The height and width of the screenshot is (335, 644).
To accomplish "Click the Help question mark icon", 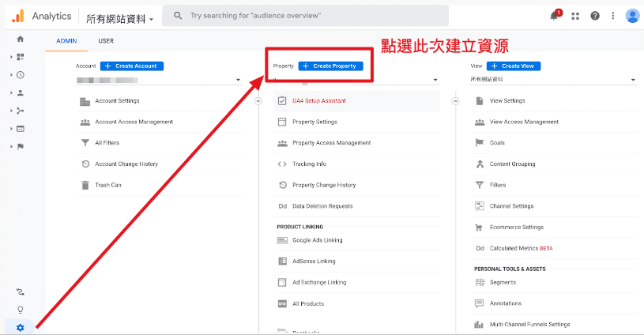I will (x=595, y=16).
